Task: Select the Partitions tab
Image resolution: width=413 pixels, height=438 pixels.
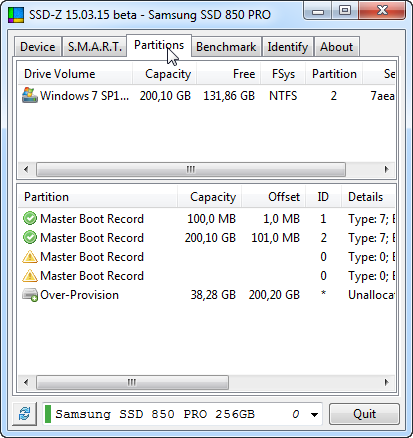Action: point(159,46)
